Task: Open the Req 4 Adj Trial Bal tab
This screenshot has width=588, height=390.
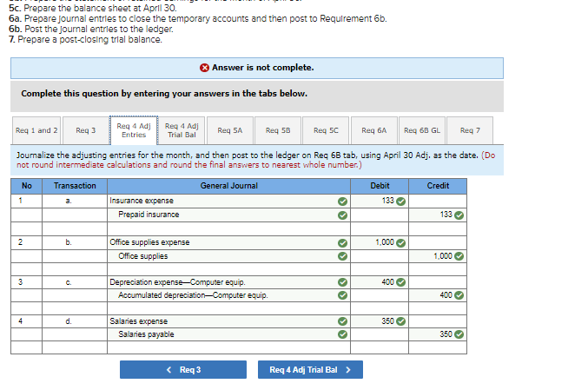Action: [x=182, y=130]
